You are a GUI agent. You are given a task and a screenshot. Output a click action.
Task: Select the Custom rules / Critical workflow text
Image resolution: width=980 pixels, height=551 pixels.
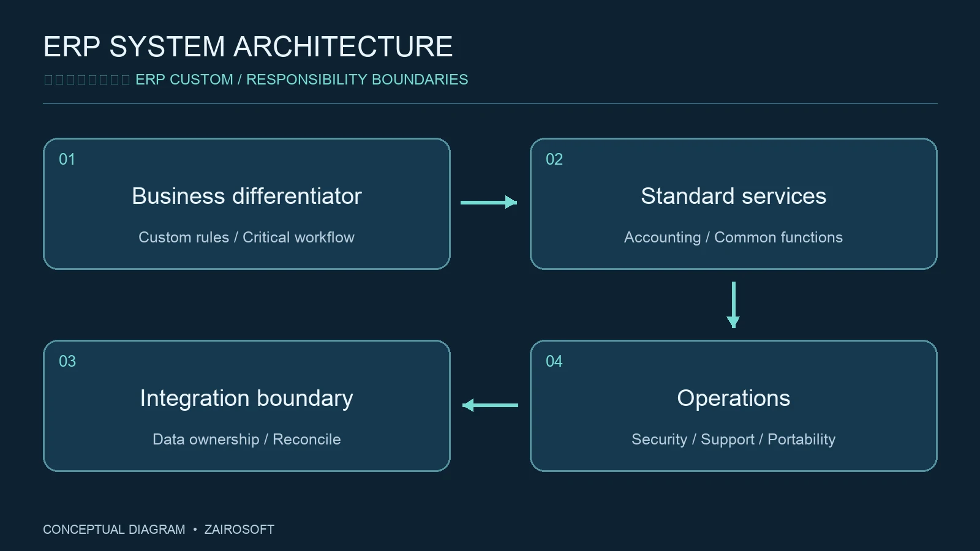[x=246, y=237]
